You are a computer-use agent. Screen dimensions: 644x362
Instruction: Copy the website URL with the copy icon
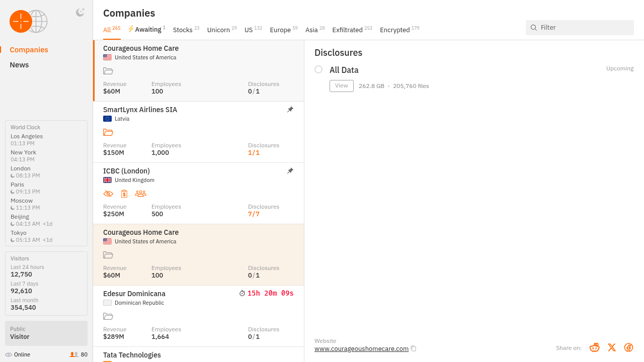[x=414, y=348]
